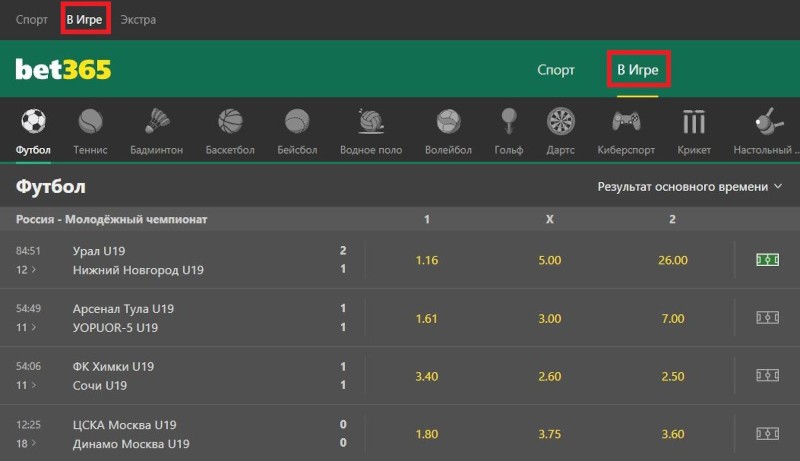Switch to Баскетбол sport icon
Image resolution: width=800 pixels, height=461 pixels.
pyautogui.click(x=230, y=122)
